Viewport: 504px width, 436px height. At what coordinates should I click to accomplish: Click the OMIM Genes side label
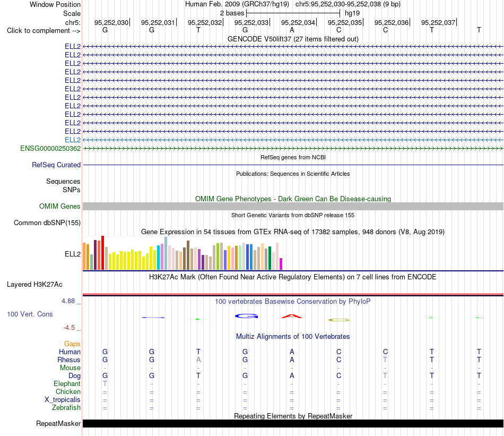pos(59,206)
